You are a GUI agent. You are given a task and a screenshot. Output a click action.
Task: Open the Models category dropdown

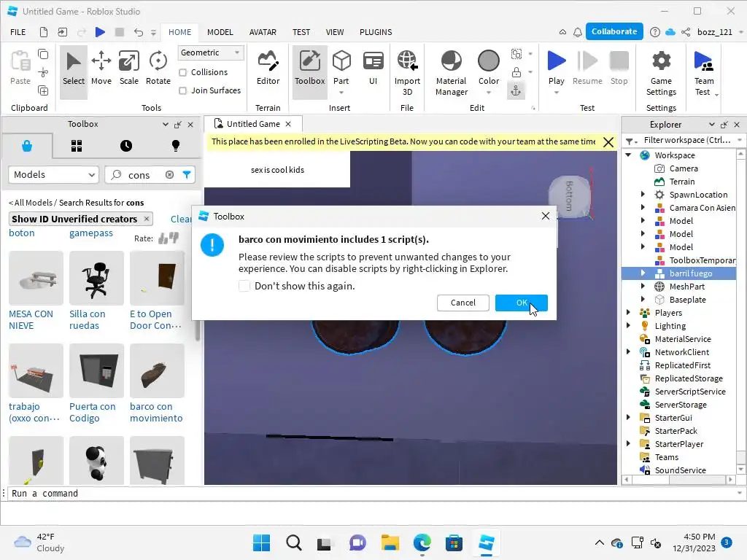53,175
